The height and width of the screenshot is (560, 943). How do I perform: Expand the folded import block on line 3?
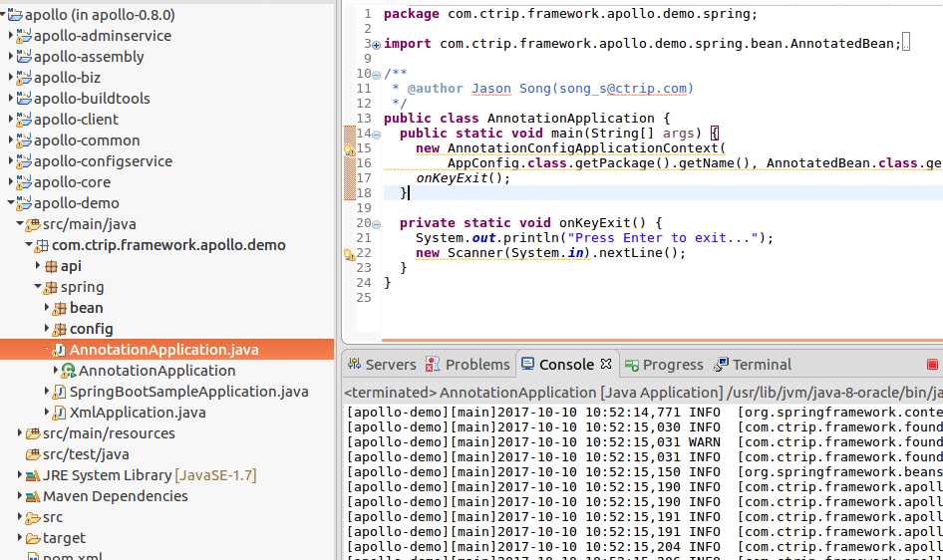(x=377, y=45)
